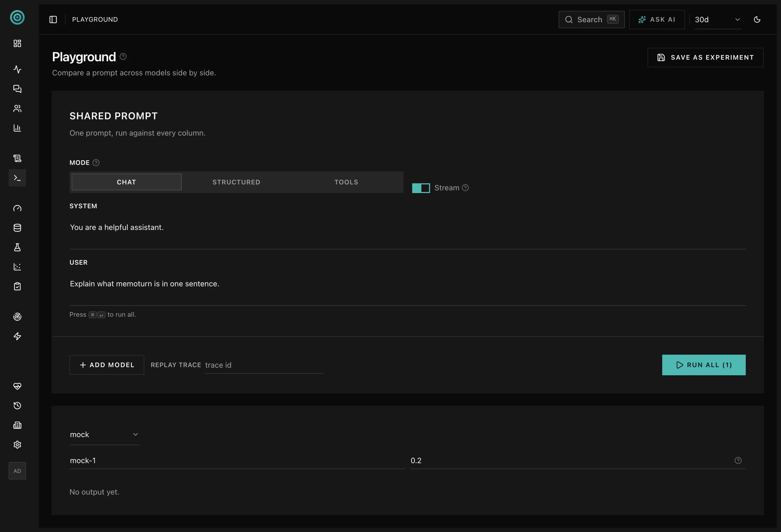The height and width of the screenshot is (532, 781).
Task: Open the mock provider dropdown
Action: 104,435
